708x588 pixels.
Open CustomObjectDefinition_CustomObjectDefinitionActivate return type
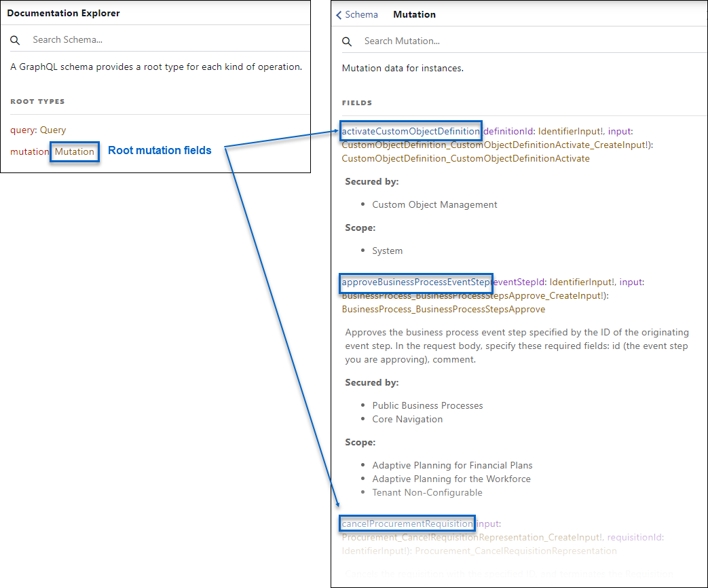(x=466, y=158)
